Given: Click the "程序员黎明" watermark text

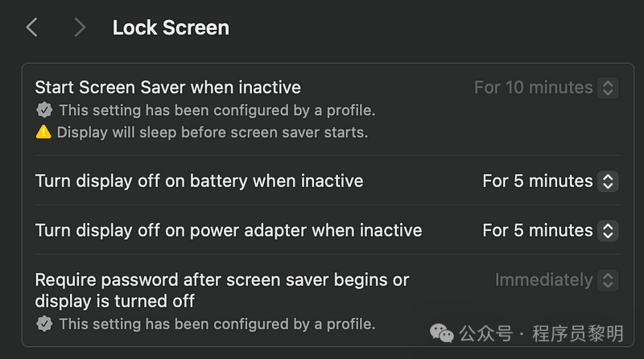Looking at the screenshot, I should pyautogui.click(x=578, y=332).
